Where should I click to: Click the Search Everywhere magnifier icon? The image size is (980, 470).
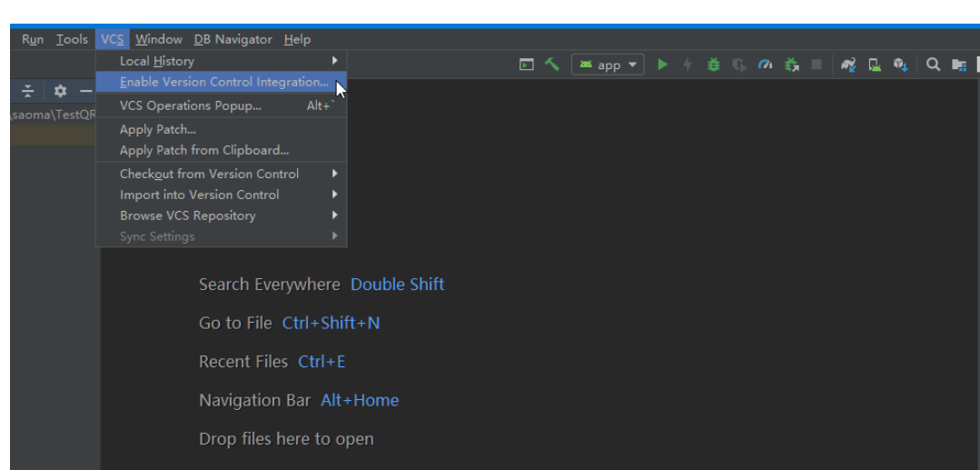pyautogui.click(x=933, y=65)
